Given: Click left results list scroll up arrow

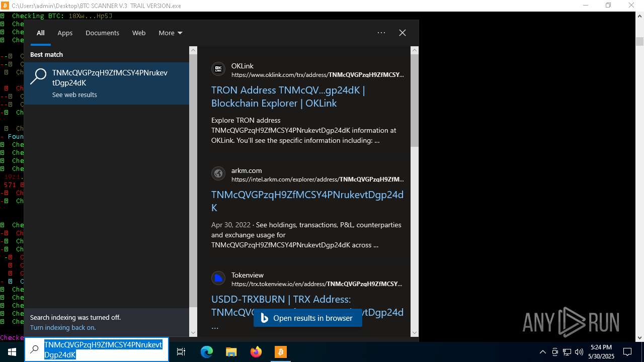Looking at the screenshot, I should [x=193, y=50].
